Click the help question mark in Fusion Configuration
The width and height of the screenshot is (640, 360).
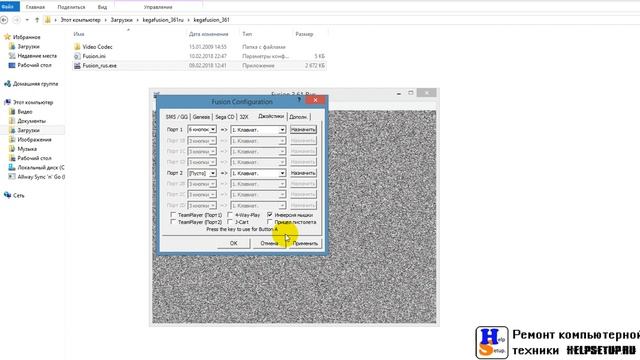299,100
